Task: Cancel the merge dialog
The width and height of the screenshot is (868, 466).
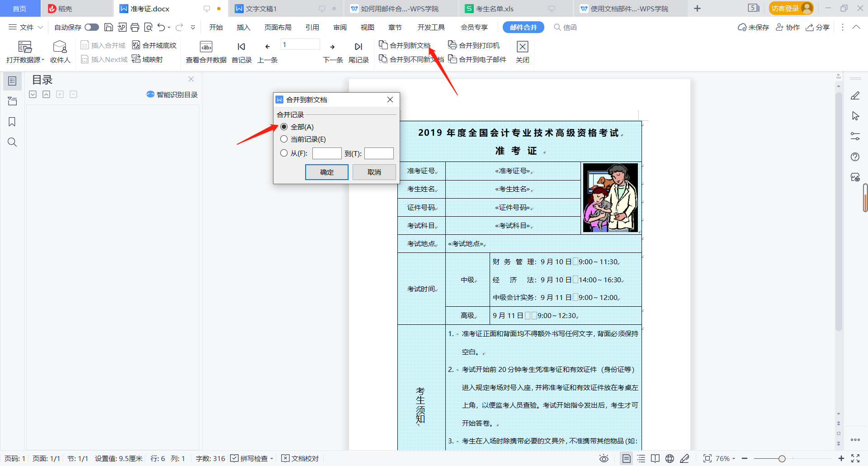Action: [374, 172]
